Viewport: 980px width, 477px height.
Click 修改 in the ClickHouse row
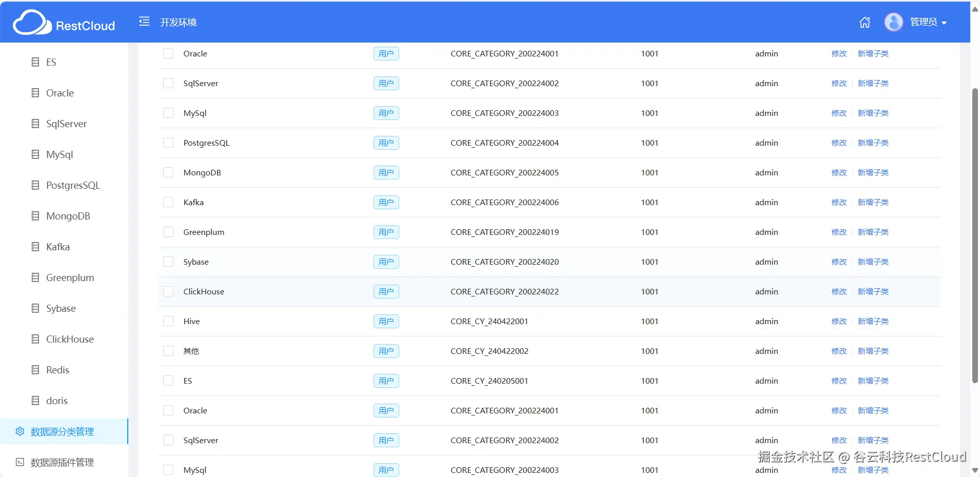[839, 291]
